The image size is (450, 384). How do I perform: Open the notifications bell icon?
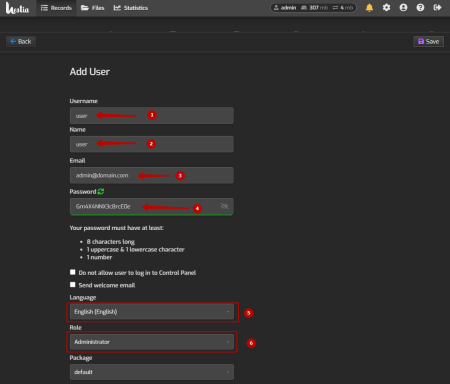click(369, 8)
